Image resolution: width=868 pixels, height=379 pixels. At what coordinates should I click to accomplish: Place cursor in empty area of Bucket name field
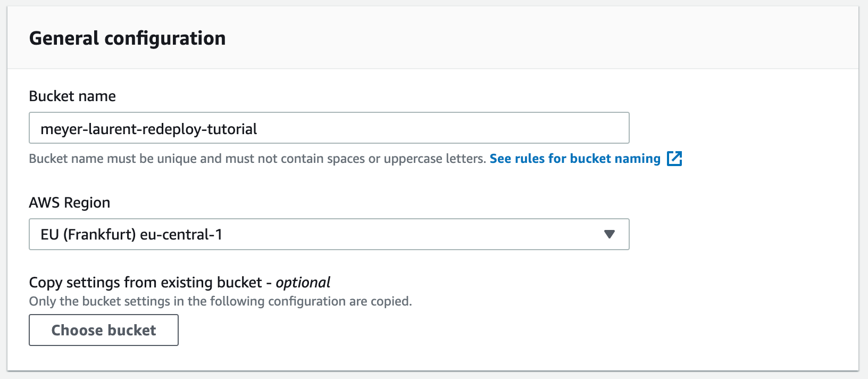click(x=441, y=128)
